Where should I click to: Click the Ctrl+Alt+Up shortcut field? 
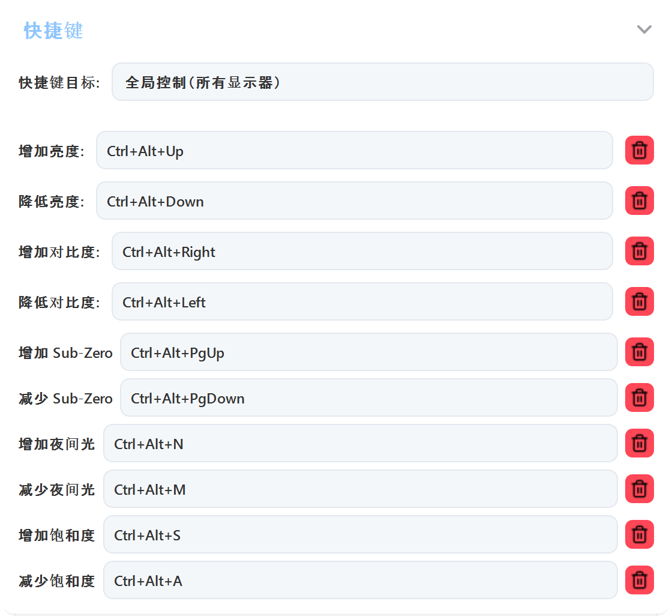[355, 150]
